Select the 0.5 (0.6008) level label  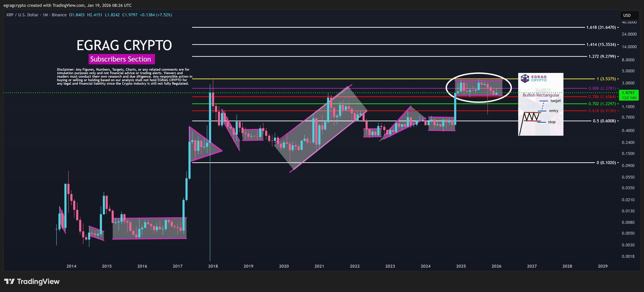pyautogui.click(x=604, y=121)
